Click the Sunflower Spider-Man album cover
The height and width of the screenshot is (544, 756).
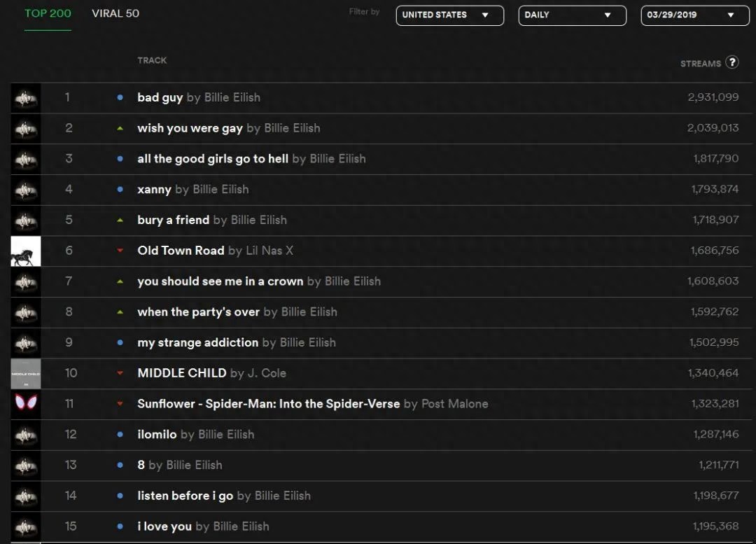click(x=26, y=404)
